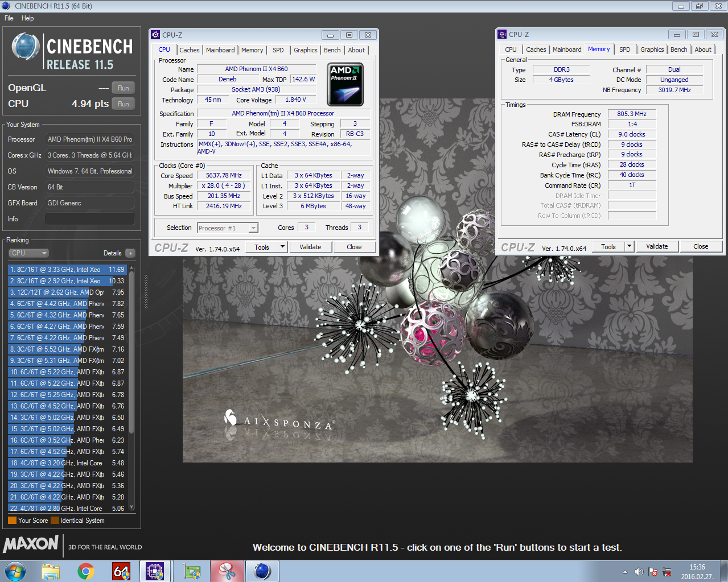
Task: Click Validate in left CPU-Z window
Action: (x=310, y=247)
